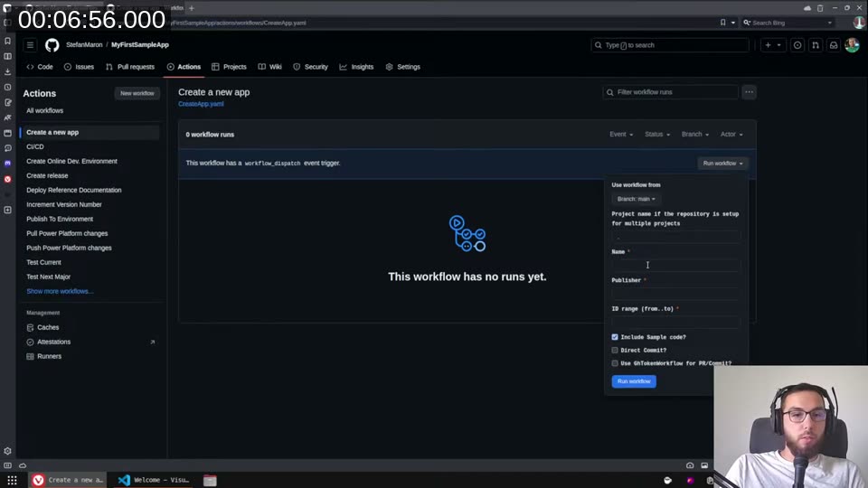868x488 pixels.
Task: Open the browser sidebar notes icon
Action: (8, 102)
